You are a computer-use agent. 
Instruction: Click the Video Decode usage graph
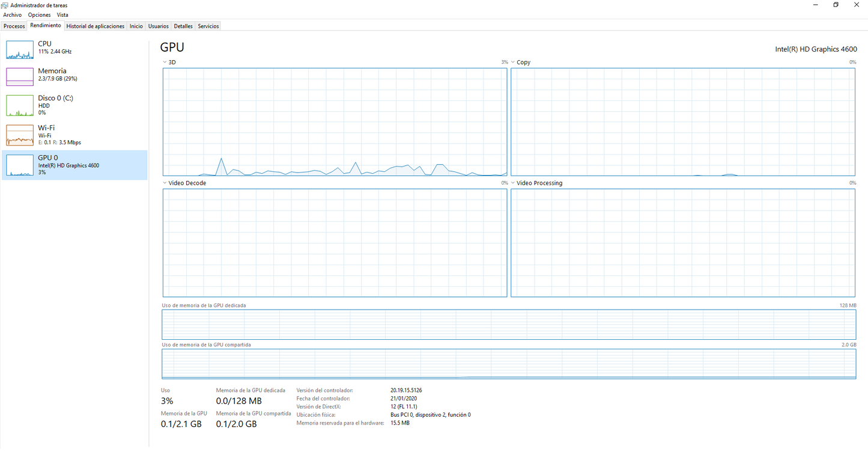(x=335, y=243)
